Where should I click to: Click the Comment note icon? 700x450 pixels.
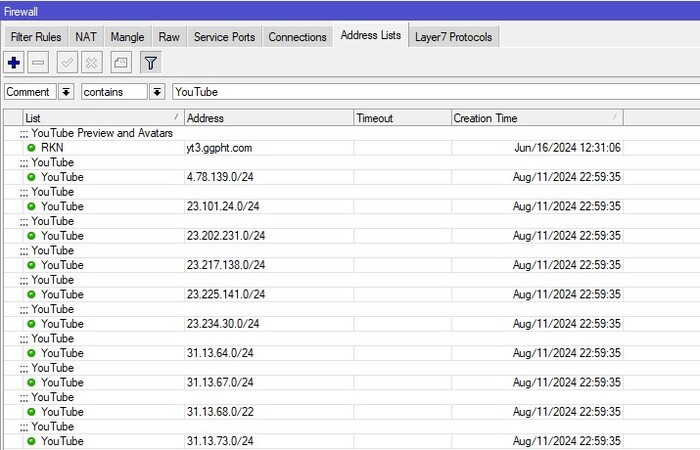coord(120,63)
